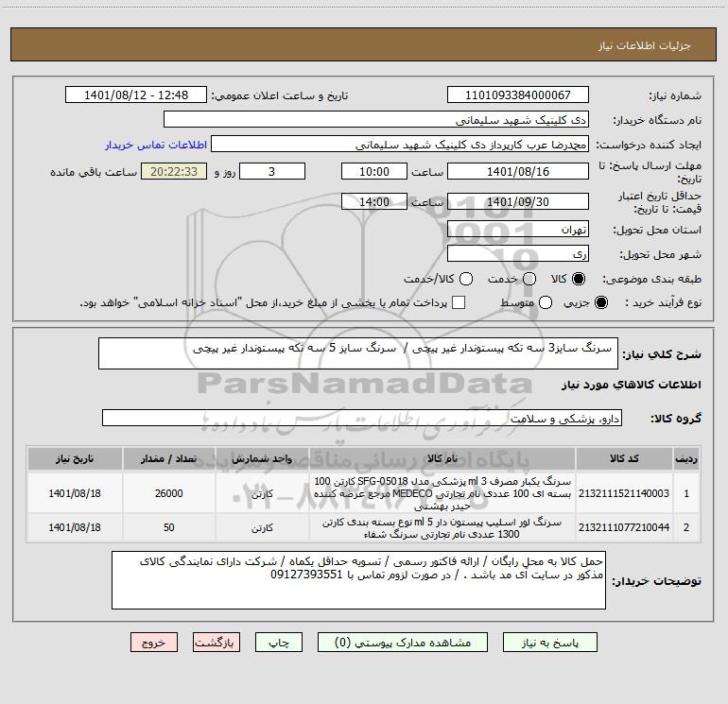Click the ردیف column header
This screenshot has width=728, height=704.
point(686,458)
